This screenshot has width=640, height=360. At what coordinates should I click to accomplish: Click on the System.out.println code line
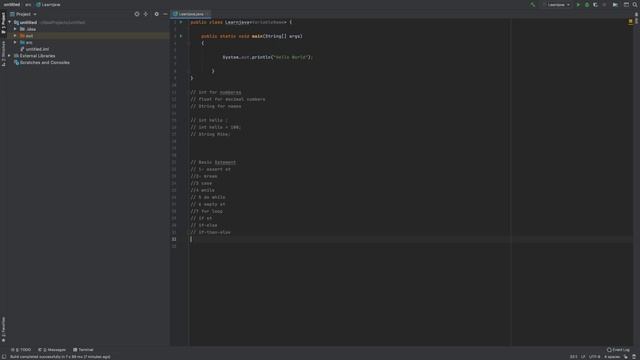pos(267,57)
